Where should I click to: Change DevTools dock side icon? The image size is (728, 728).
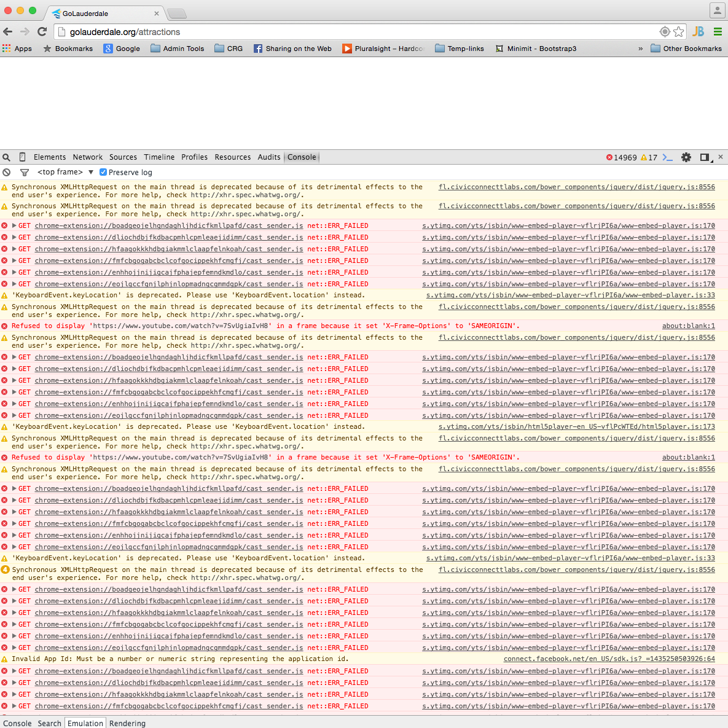705,157
